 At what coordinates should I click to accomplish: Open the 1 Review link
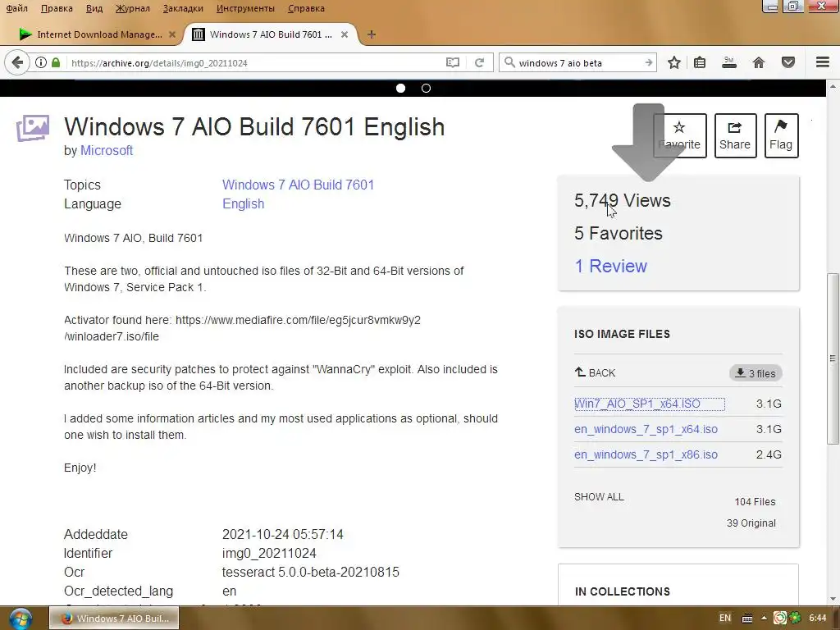point(610,267)
